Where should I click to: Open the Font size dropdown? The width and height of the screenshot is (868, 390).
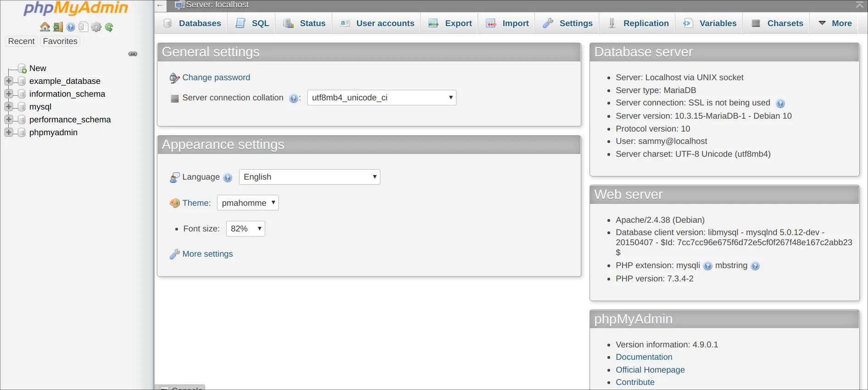pyautogui.click(x=245, y=229)
